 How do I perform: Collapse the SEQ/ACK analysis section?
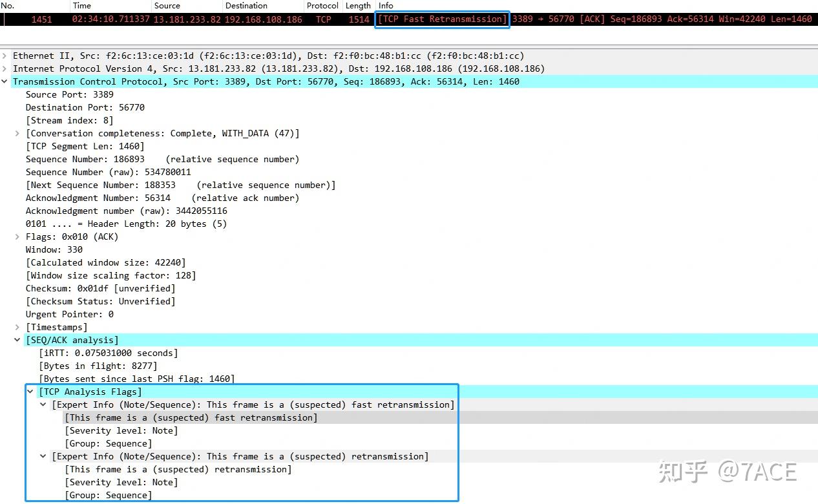[17, 340]
